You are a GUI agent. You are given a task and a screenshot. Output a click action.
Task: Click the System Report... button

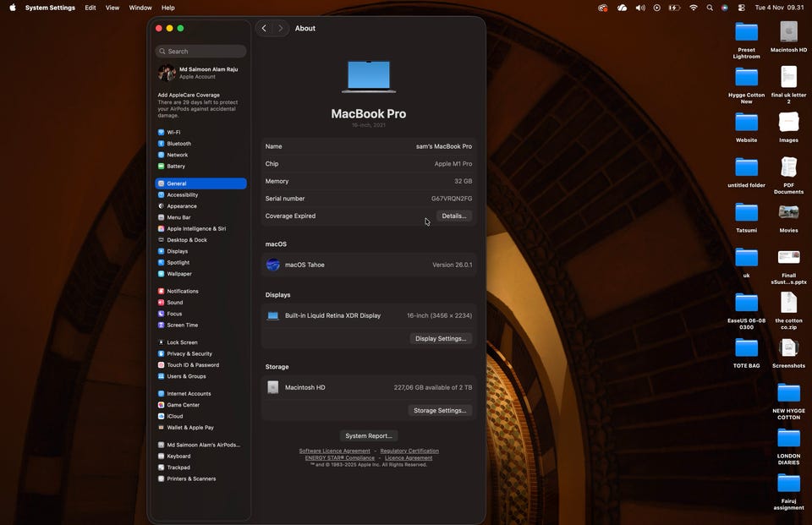[369, 436]
